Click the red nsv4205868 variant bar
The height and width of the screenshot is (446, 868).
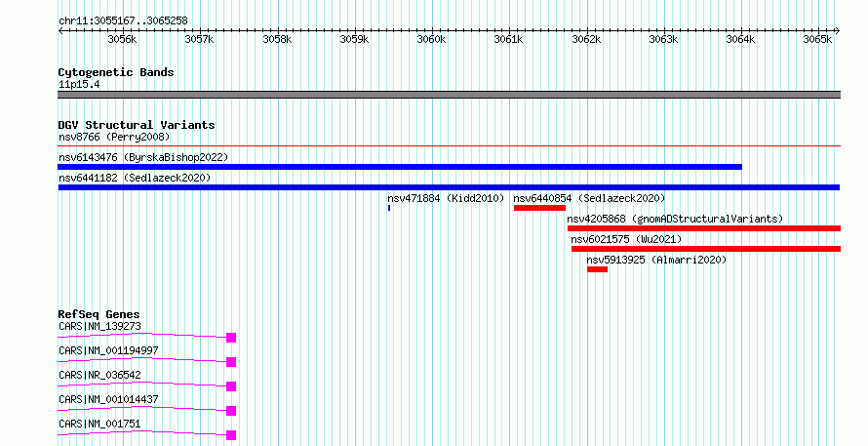pos(704,228)
